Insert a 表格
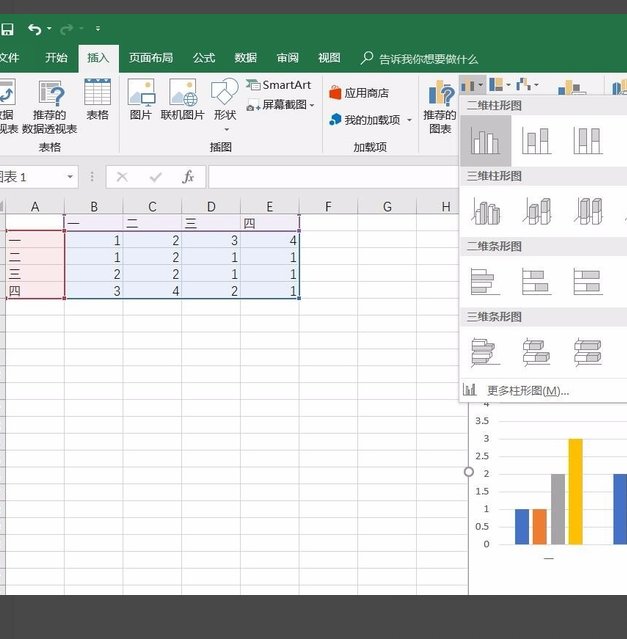This screenshot has height=639, width=627. pyautogui.click(x=97, y=100)
